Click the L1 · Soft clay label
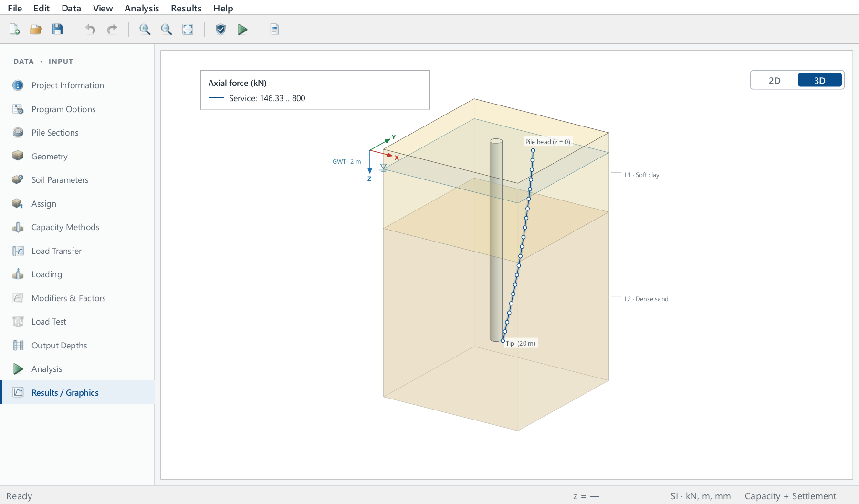 642,175
